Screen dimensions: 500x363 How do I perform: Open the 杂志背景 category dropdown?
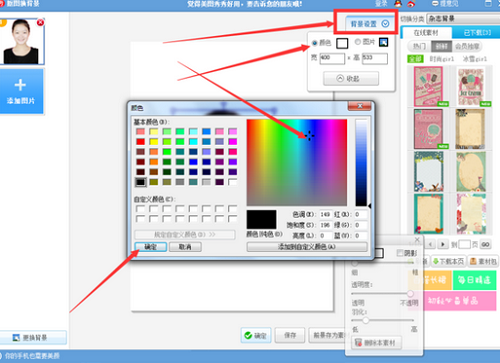463,19
